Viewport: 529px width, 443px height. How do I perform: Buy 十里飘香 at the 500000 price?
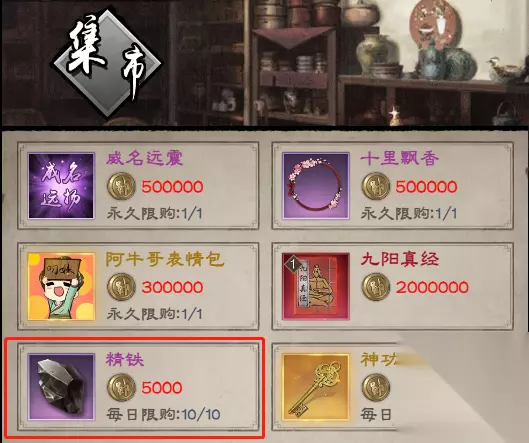click(426, 187)
